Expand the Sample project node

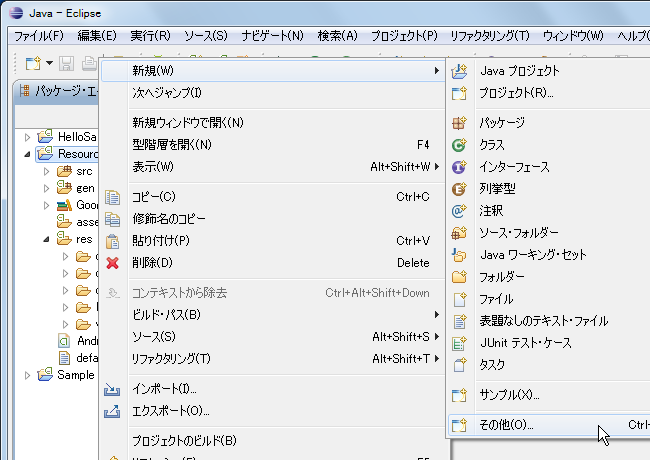click(27, 375)
